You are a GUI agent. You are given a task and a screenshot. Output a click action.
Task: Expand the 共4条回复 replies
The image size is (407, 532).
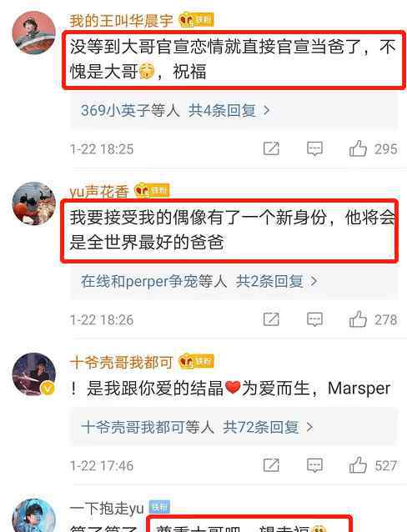229,111
